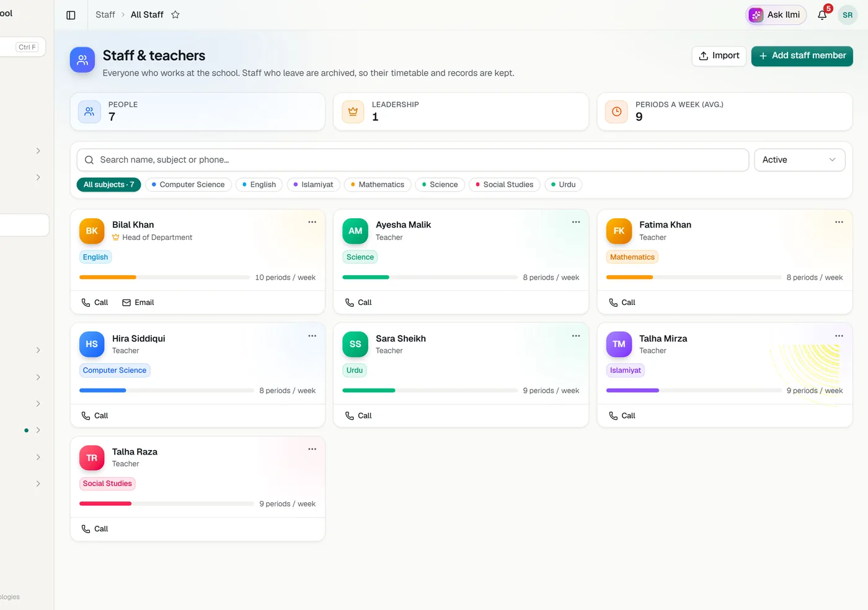Image resolution: width=868 pixels, height=610 pixels.
Task: Open more options for Hira Siddiqui
Action: click(x=312, y=336)
